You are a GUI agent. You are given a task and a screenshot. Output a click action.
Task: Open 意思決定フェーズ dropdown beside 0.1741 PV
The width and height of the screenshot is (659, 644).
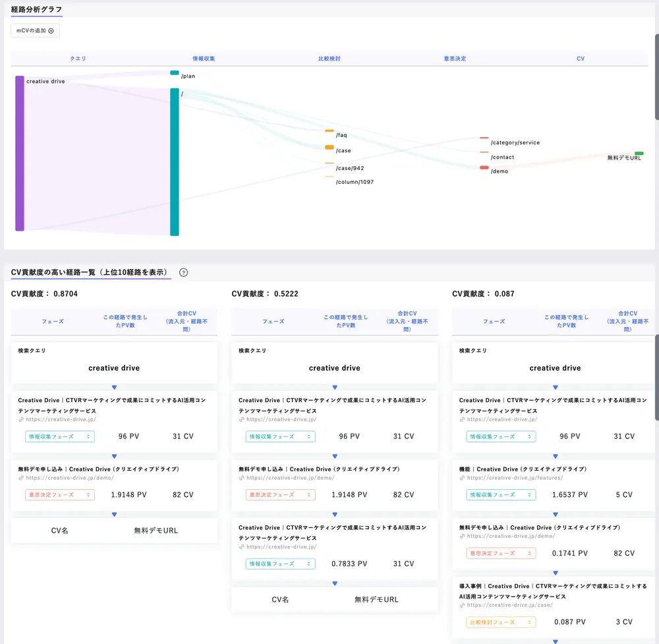coord(501,553)
